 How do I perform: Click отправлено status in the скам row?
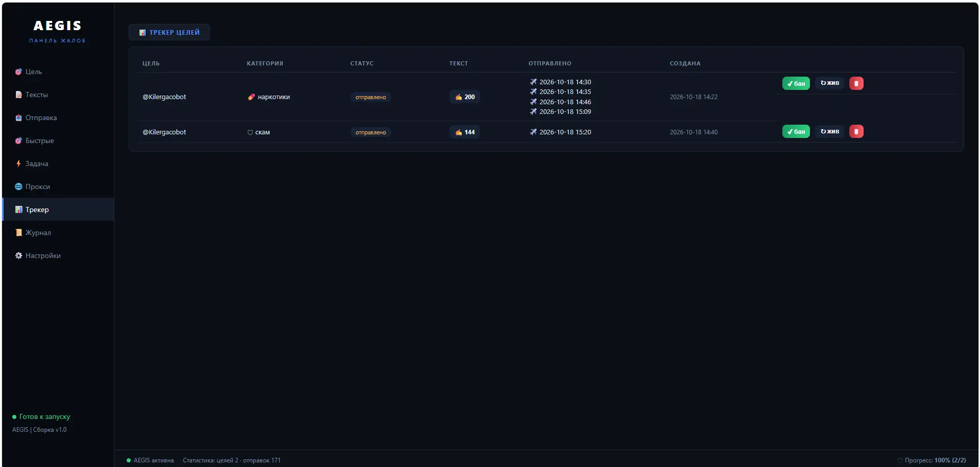(371, 132)
